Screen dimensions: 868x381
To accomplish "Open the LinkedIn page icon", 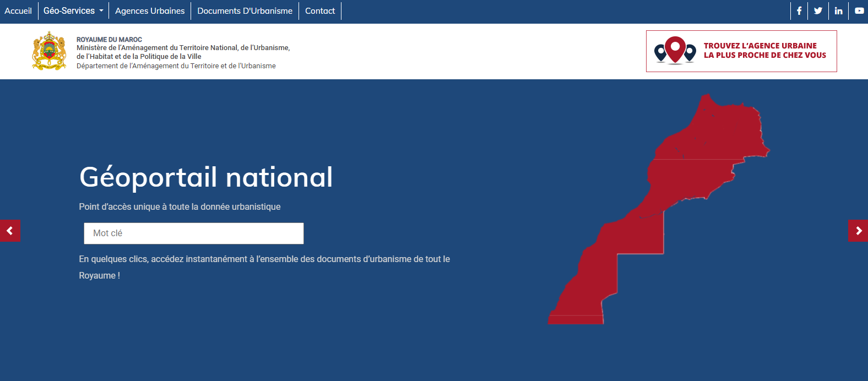I will click(838, 11).
